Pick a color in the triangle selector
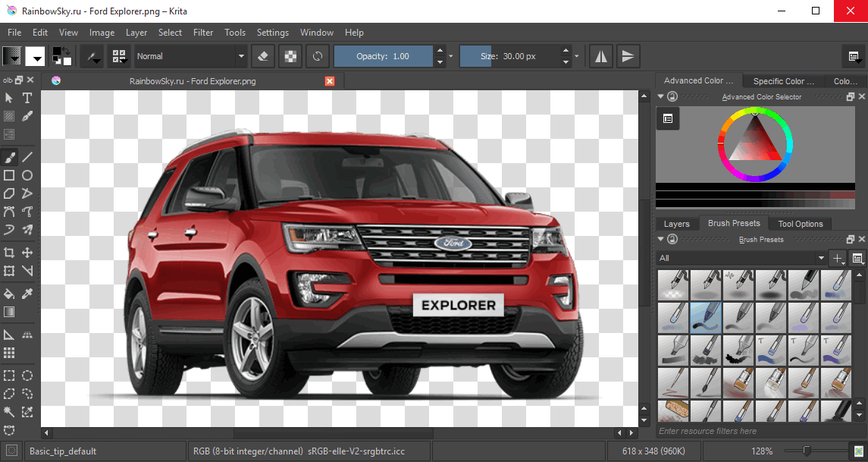Image resolution: width=868 pixels, height=462 pixels. click(755, 143)
